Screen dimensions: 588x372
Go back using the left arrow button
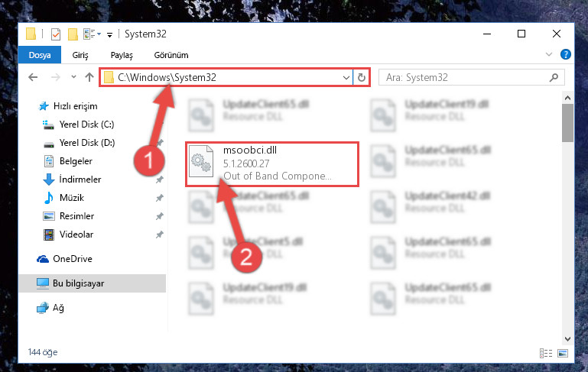[33, 78]
